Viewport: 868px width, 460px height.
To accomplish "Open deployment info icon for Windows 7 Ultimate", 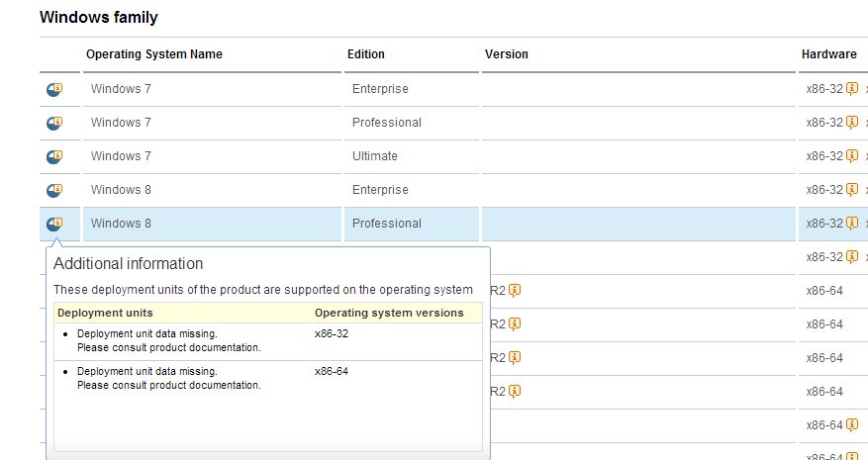I will pos(54,156).
